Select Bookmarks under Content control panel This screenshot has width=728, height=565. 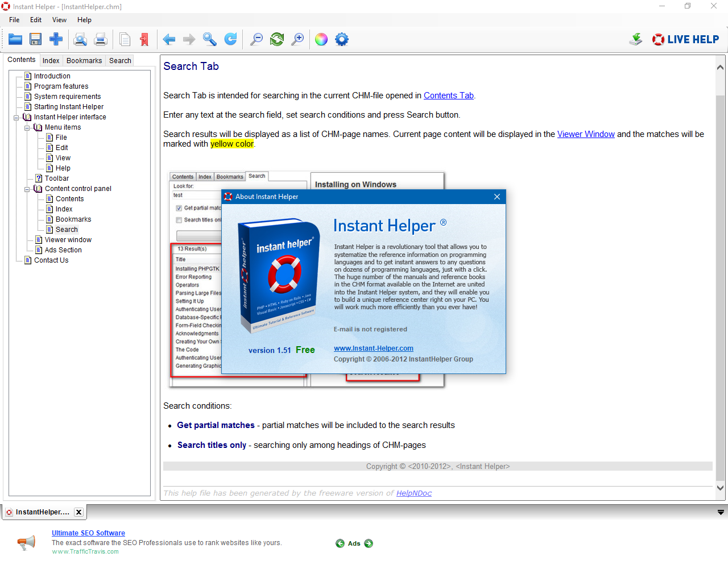coord(73,219)
